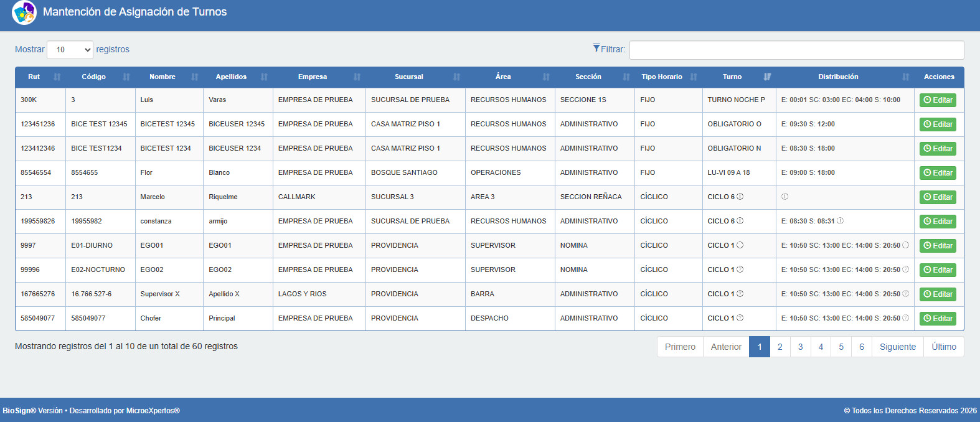Click Editar for constanza armijo row
Viewport: 980px width, 422px height.
pyautogui.click(x=938, y=222)
